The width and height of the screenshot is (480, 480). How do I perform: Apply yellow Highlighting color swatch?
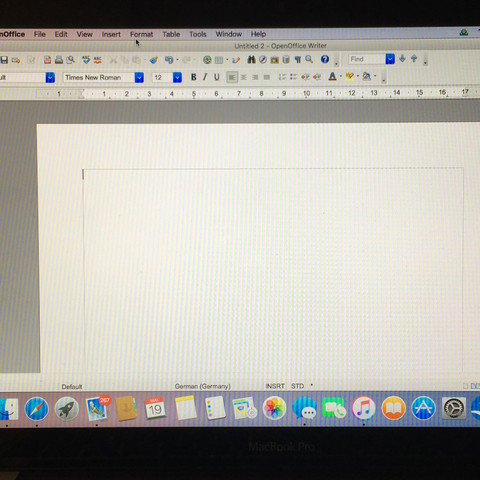[349, 77]
